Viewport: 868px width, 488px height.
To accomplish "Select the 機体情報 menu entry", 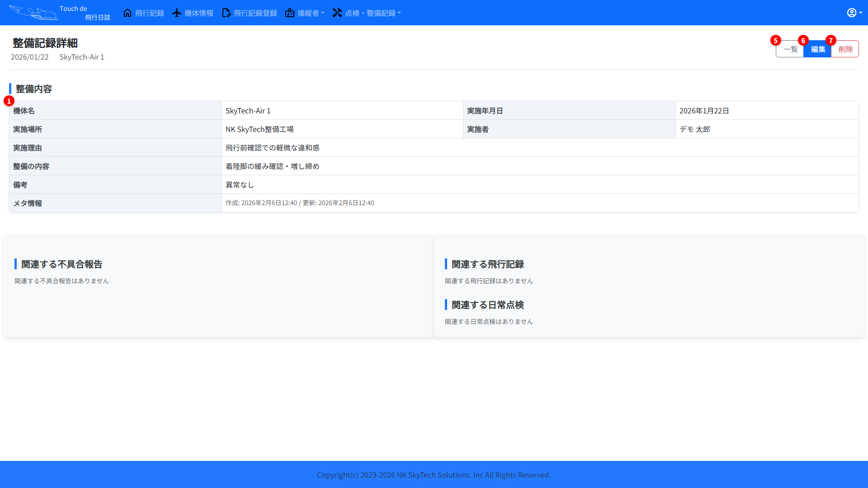I will (x=199, y=13).
